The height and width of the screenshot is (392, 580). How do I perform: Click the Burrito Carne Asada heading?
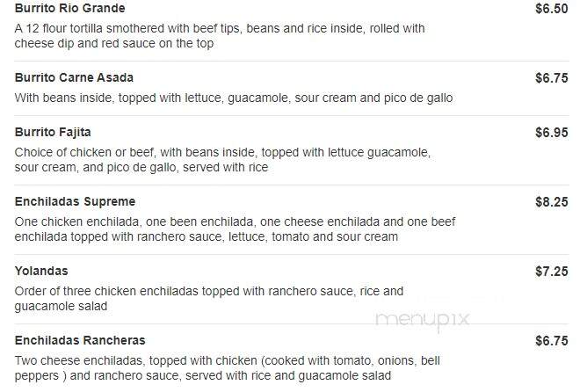pos(74,77)
